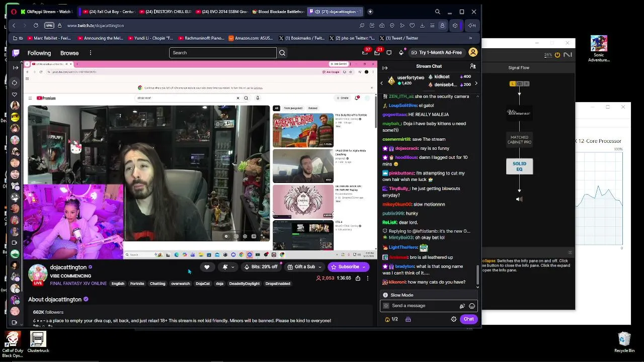The height and width of the screenshot is (362, 644).
Task: Click the output speaker icon in Signal Flow
Action: click(x=519, y=199)
